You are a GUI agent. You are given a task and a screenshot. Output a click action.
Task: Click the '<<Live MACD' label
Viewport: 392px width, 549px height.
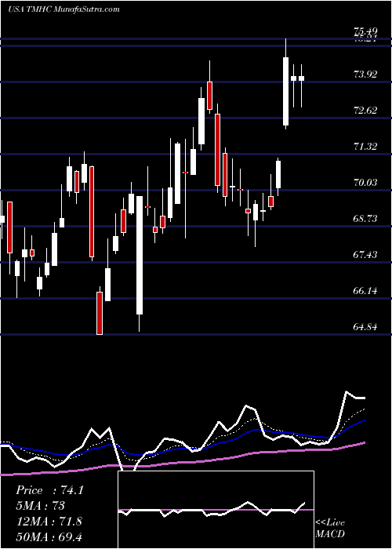coord(330,528)
